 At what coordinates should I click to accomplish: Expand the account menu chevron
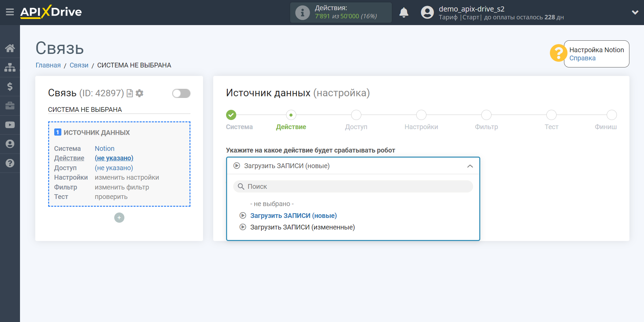(x=635, y=13)
